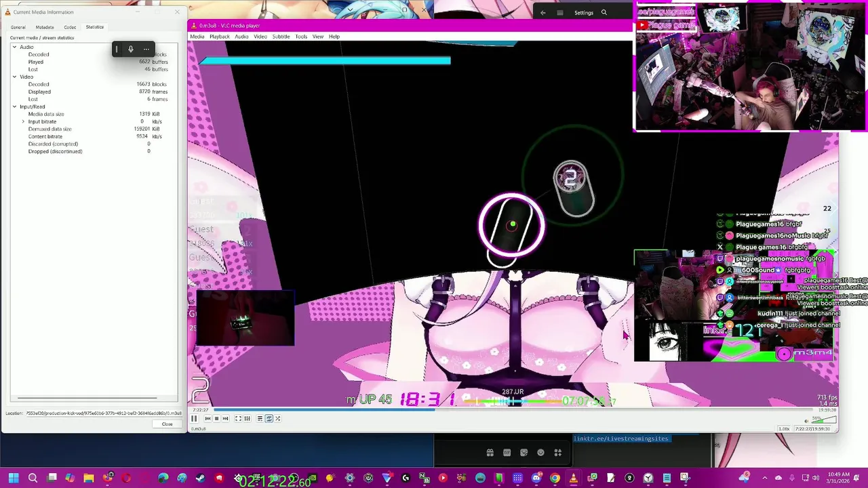Click the previous media button in VLC
Screen dimensions: 868x488
208,418
